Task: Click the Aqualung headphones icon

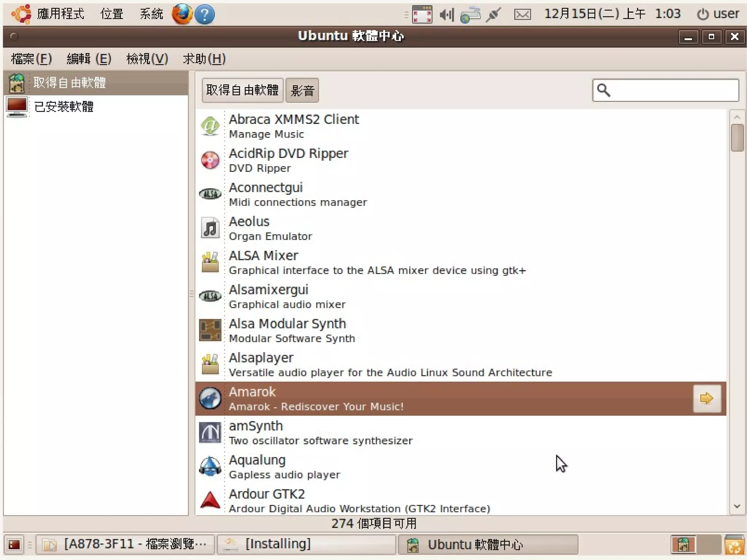Action: coord(210,467)
